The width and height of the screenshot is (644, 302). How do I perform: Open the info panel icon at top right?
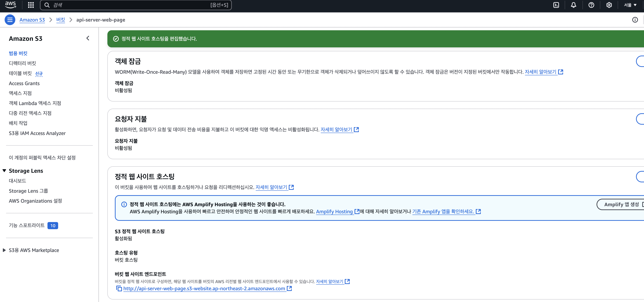pos(635,20)
